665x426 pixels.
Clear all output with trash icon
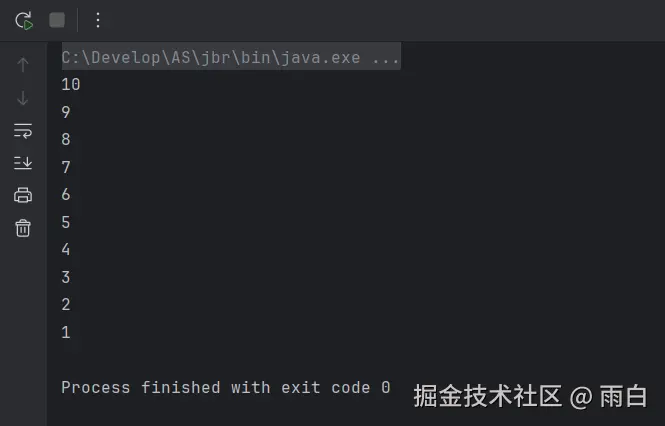tap(23, 228)
